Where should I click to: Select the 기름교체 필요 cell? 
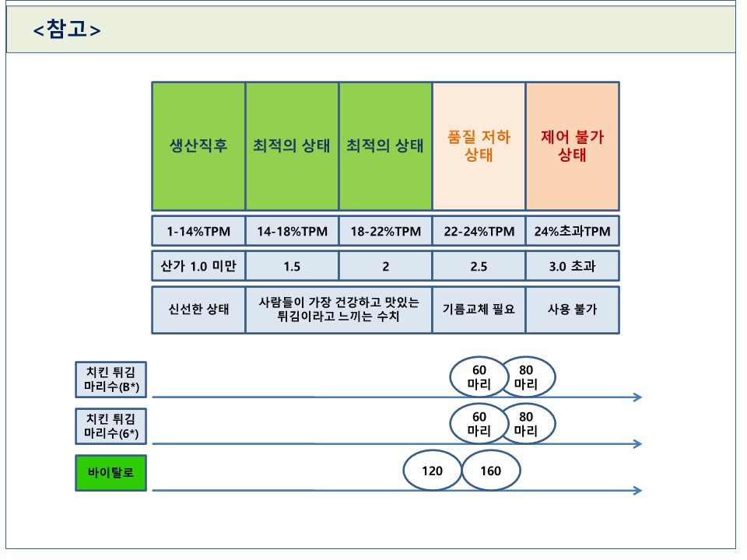pyautogui.click(x=479, y=310)
